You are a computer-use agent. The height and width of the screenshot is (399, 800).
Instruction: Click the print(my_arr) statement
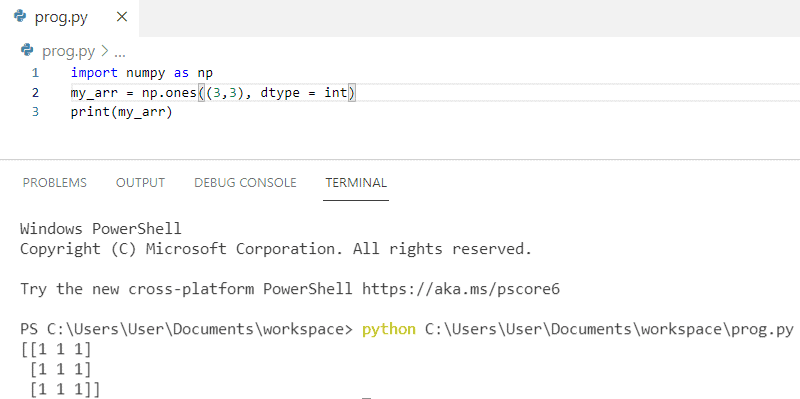[122, 113]
